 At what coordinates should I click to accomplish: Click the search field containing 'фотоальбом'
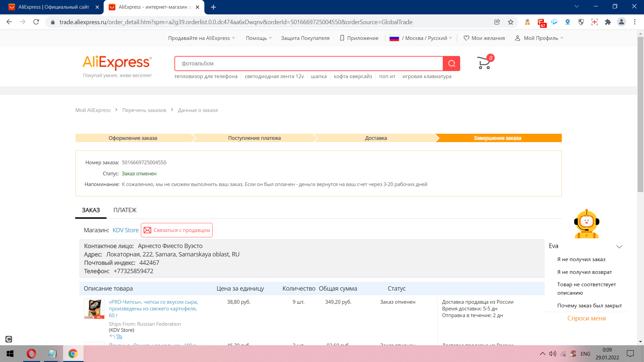tap(309, 63)
